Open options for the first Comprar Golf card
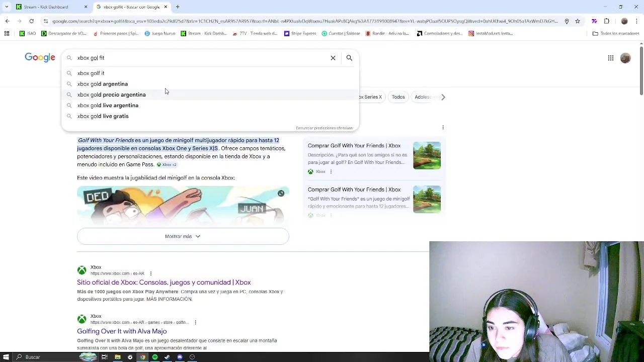The image size is (644, 362). tap(331, 171)
